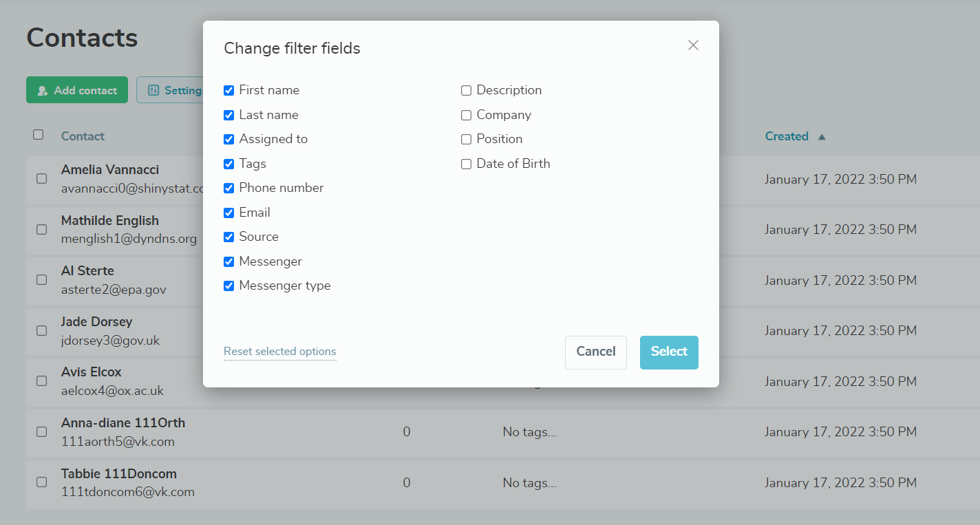This screenshot has height=525, width=980.
Task: Click the Add contact button icon
Action: (x=43, y=90)
